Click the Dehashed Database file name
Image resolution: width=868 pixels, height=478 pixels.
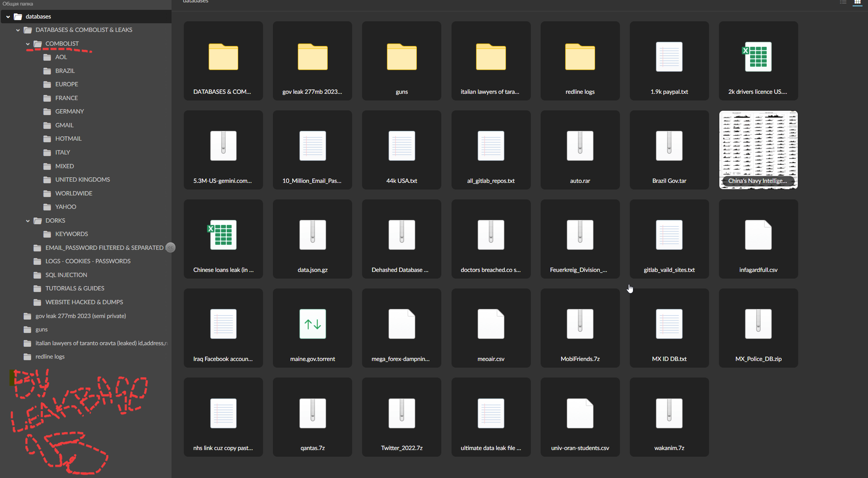click(400, 270)
